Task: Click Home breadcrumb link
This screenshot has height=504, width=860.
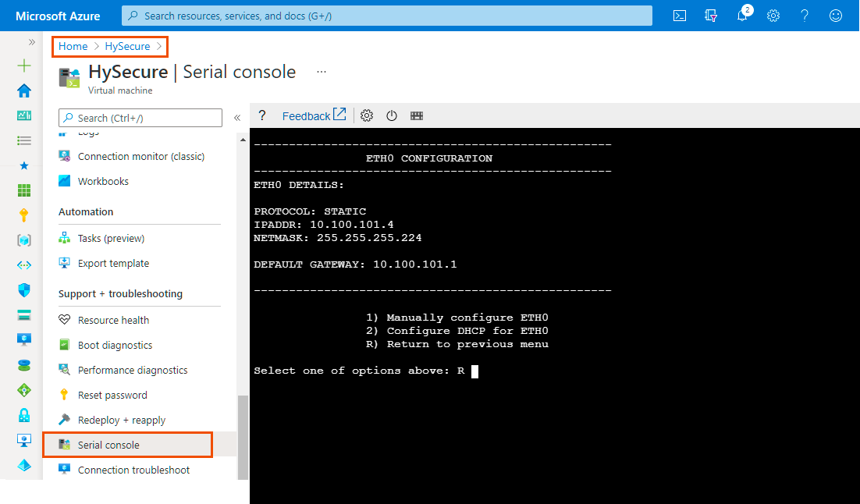Action: (73, 47)
